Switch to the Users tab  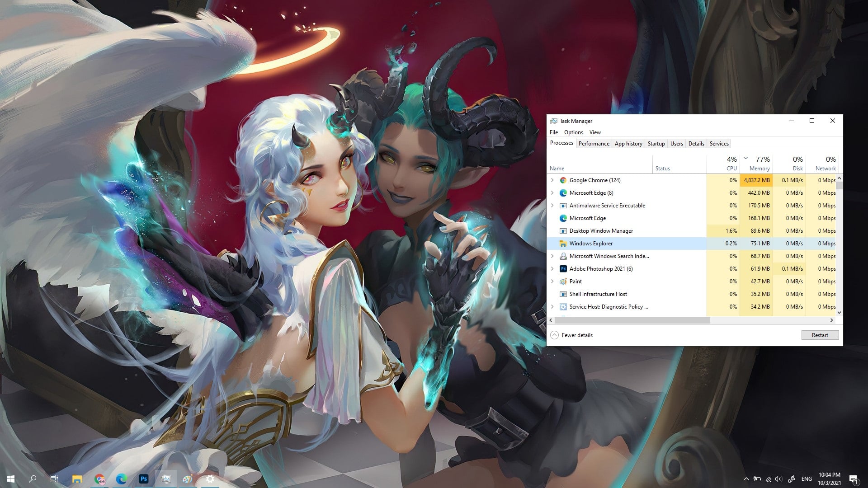tap(677, 144)
